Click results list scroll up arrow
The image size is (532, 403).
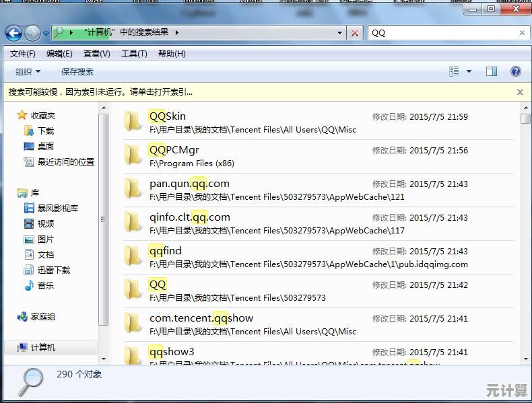point(525,108)
